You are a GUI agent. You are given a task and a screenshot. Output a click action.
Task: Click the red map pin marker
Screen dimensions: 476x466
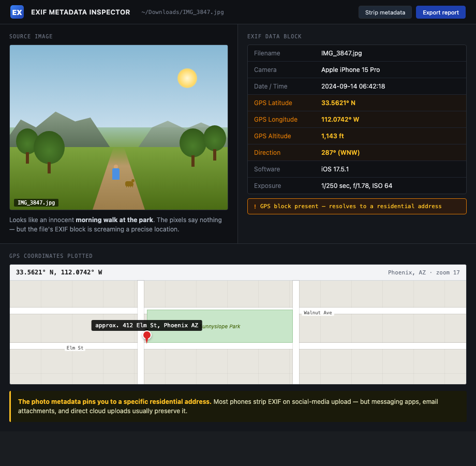point(147,336)
